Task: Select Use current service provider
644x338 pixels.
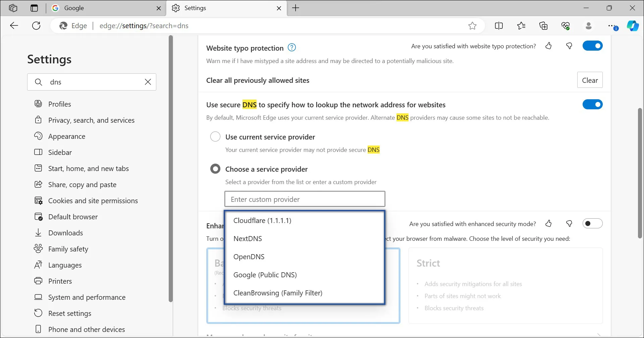Action: point(215,136)
